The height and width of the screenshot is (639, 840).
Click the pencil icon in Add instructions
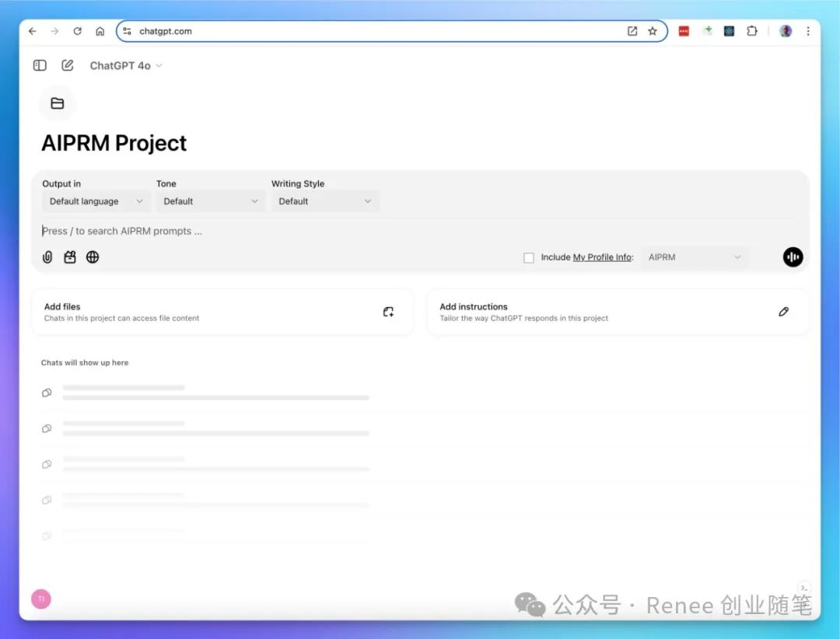pyautogui.click(x=783, y=312)
